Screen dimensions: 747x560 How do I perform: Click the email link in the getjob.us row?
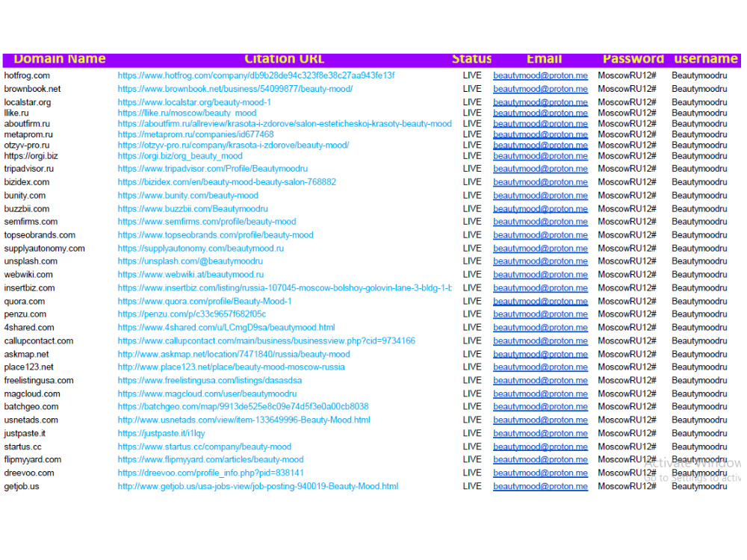click(540, 486)
